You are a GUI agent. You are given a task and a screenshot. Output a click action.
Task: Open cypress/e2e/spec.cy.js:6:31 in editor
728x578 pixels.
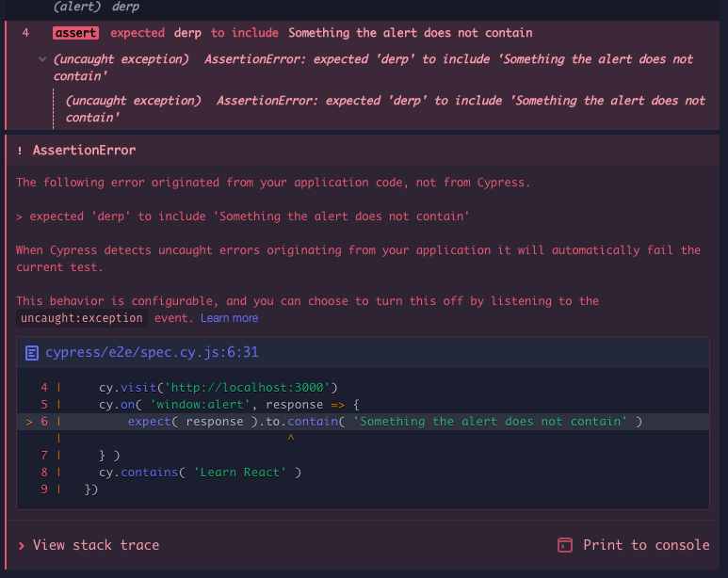point(152,352)
